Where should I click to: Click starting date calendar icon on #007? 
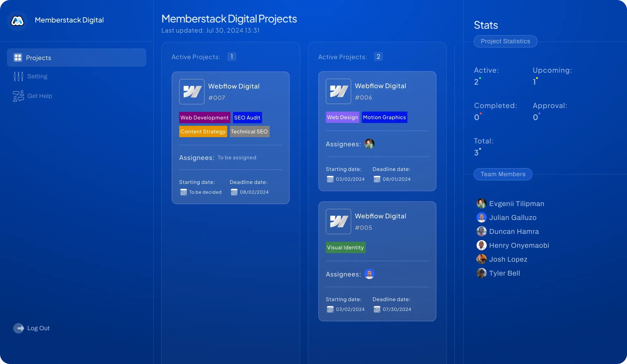click(184, 192)
